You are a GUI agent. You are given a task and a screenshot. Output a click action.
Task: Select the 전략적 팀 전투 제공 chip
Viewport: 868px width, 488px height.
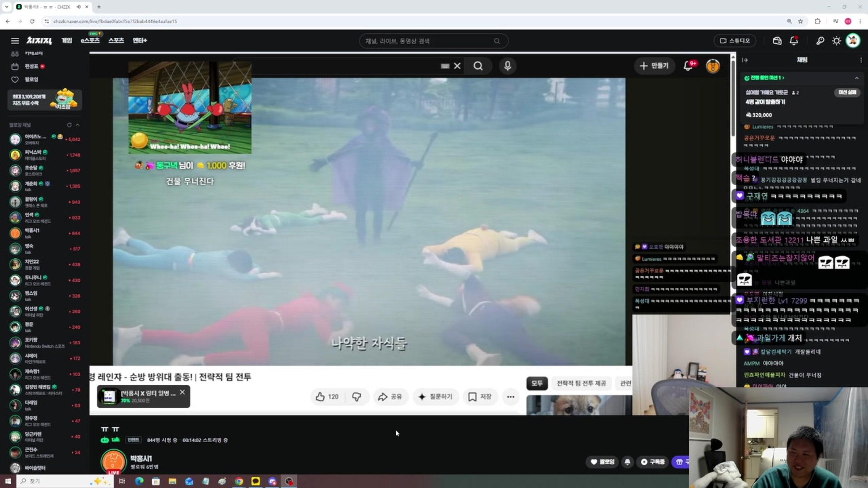pyautogui.click(x=581, y=384)
